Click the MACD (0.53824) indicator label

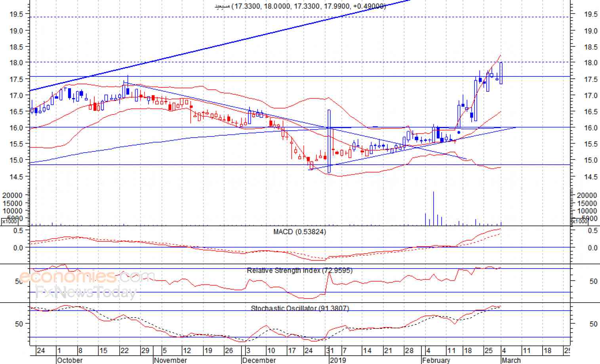pos(299,232)
